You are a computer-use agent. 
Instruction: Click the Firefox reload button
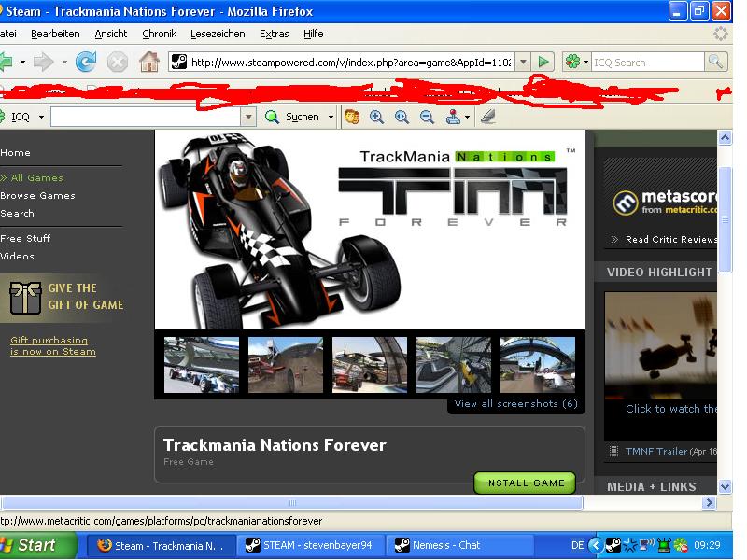[86, 62]
